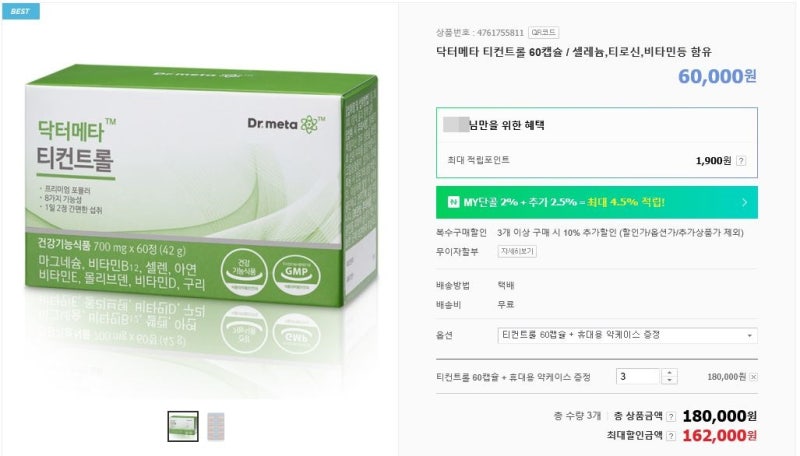The width and height of the screenshot is (800, 456).
Task: Open the 옵션 dropdown for 티컨트롤 60캡슐
Action: (x=627, y=336)
